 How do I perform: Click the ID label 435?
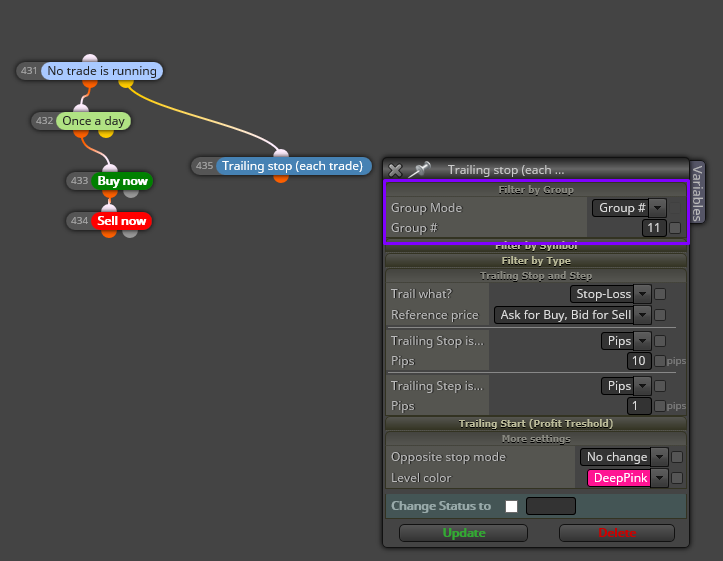204,166
